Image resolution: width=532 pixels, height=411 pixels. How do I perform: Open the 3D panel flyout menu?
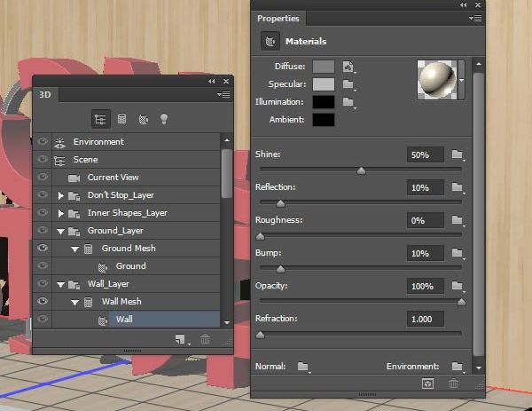pos(223,94)
